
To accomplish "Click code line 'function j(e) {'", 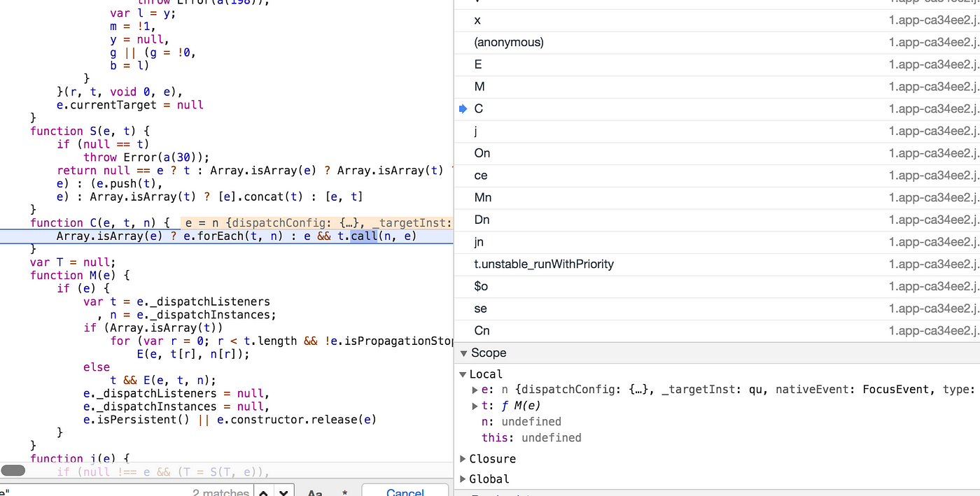I will [80, 459].
